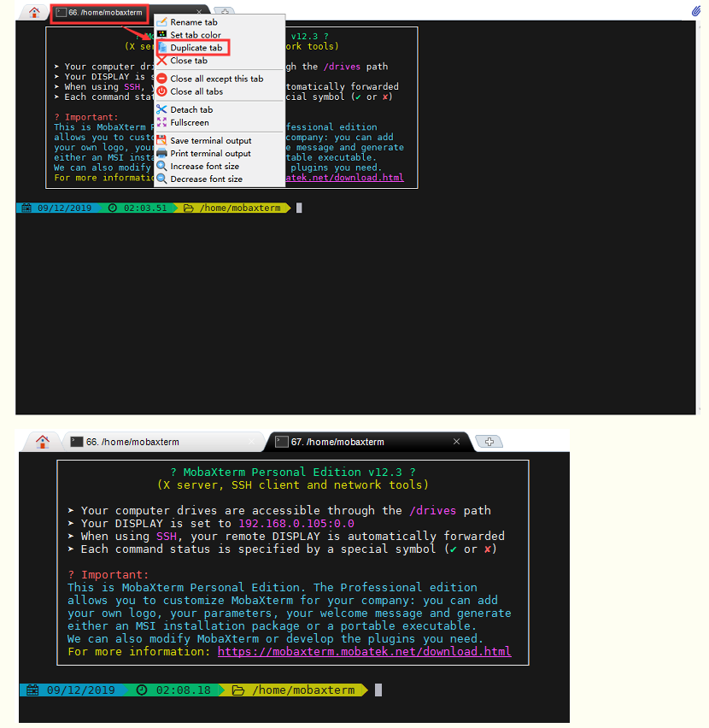
Task: Click MobaXterm Personal Edition v12.3 title, lower window
Action: pyautogui.click(x=292, y=473)
